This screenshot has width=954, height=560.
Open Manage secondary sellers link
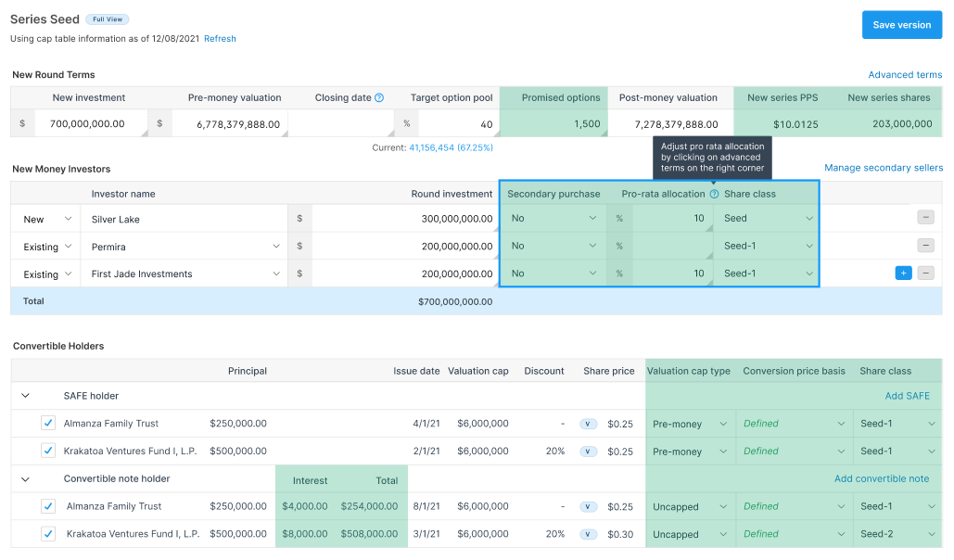pos(884,168)
